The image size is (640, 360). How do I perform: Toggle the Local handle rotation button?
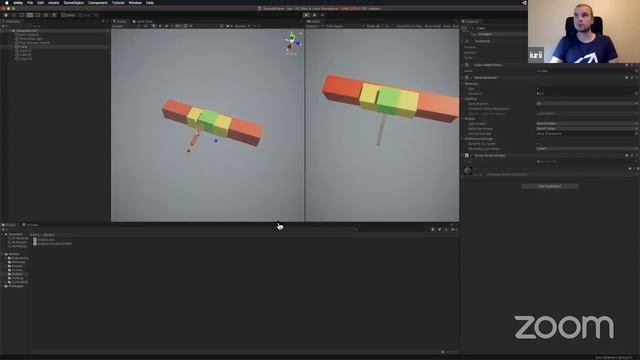pos(84,15)
